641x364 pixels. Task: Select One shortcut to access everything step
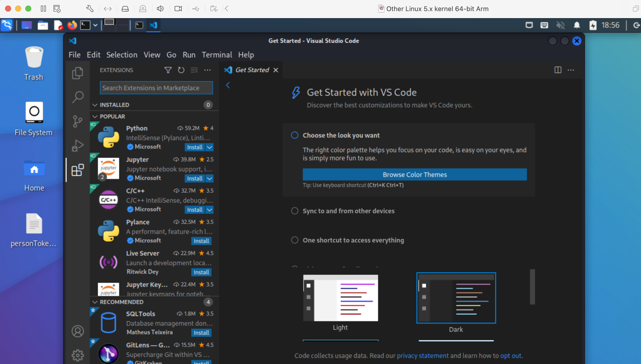(353, 240)
